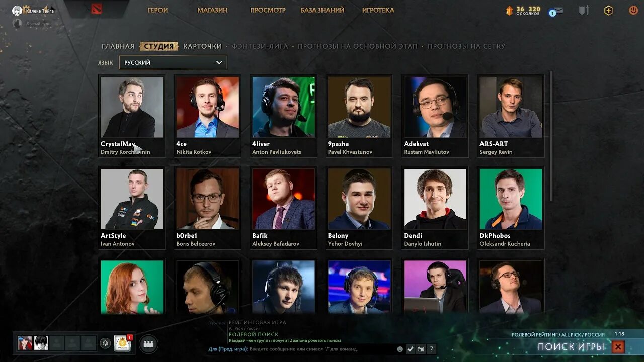Switch to the Карточки tab
The height and width of the screenshot is (362, 644).
[x=203, y=46]
